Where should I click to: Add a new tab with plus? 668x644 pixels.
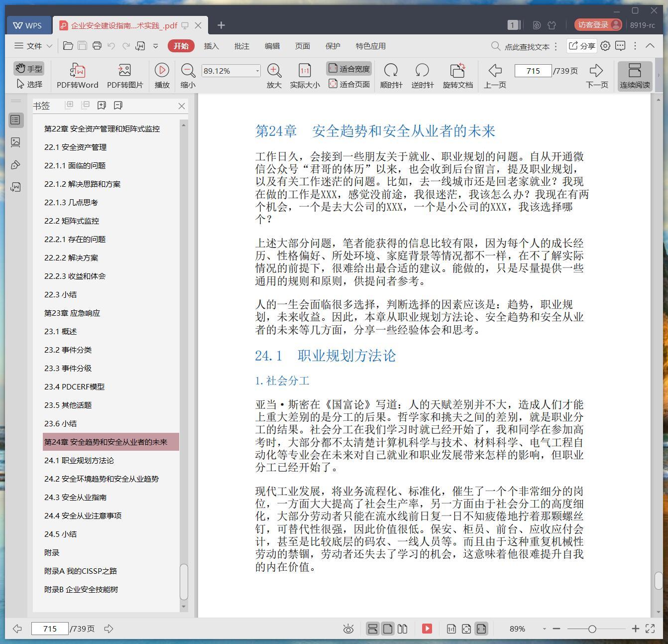coord(221,25)
